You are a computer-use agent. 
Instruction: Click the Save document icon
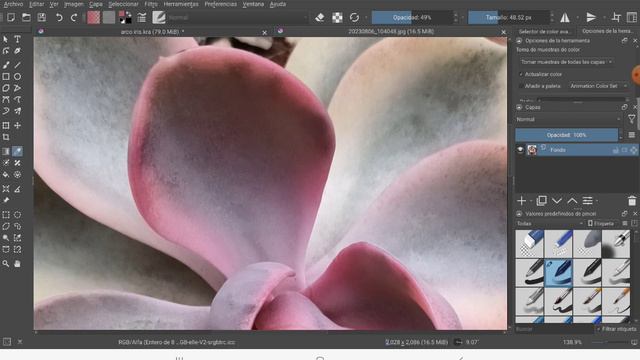(x=42, y=17)
